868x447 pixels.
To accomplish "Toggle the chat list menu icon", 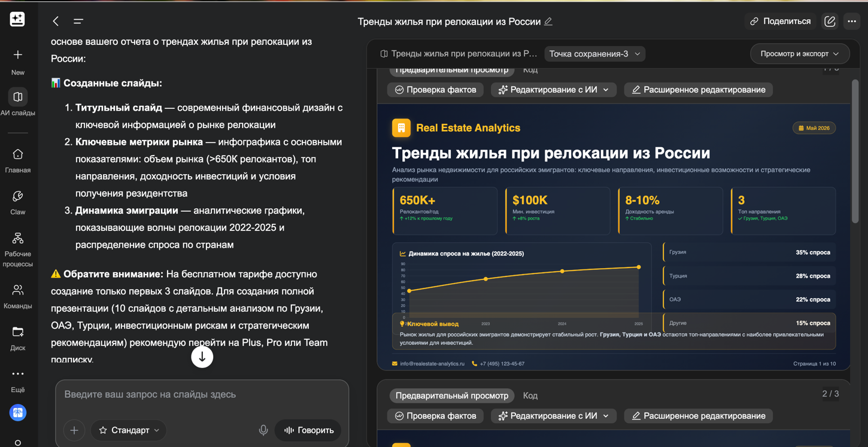I will [x=78, y=21].
